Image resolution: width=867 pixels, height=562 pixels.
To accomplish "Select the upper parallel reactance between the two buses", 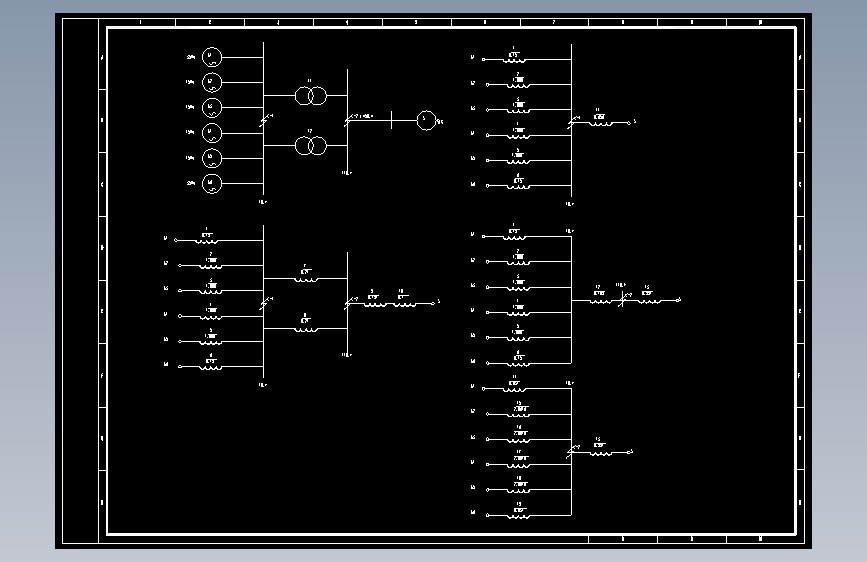I will 305,279.
